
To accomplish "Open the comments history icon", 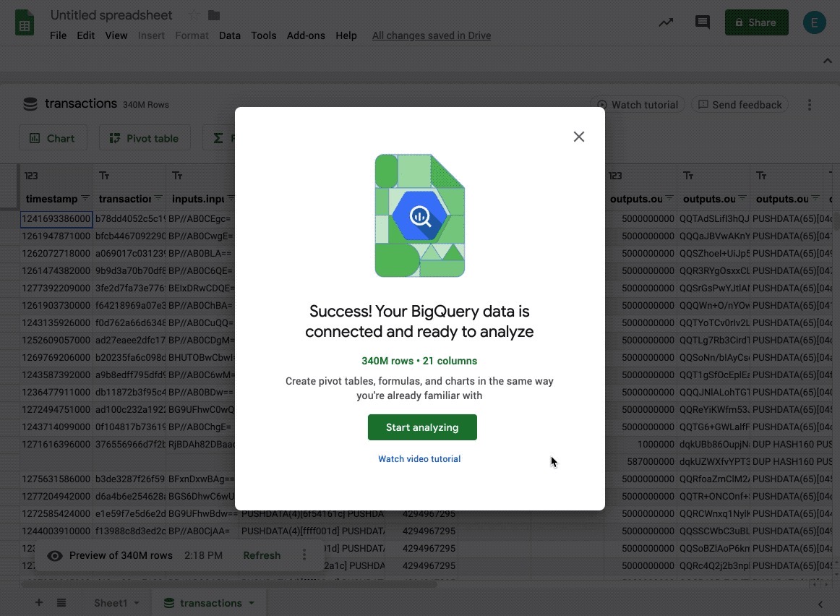I will 702,22.
